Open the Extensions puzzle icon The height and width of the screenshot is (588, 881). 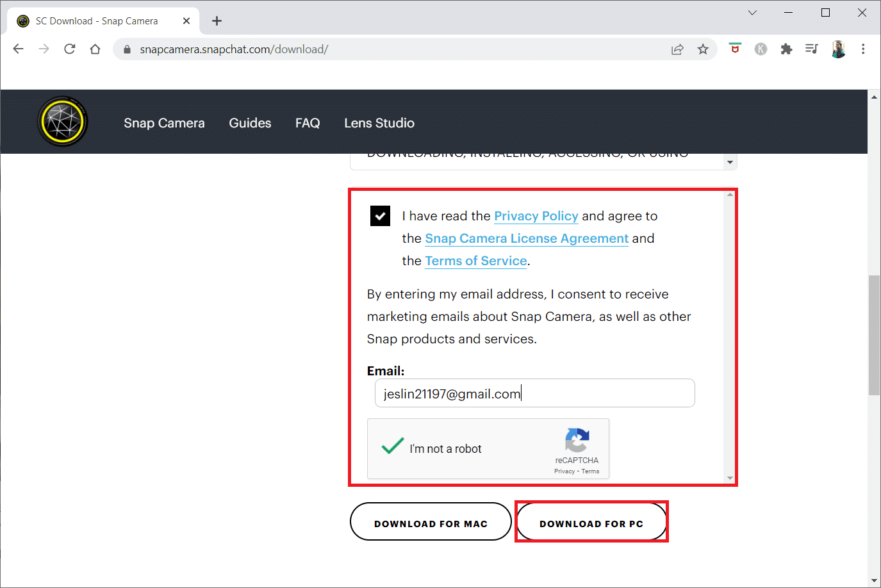coord(786,49)
